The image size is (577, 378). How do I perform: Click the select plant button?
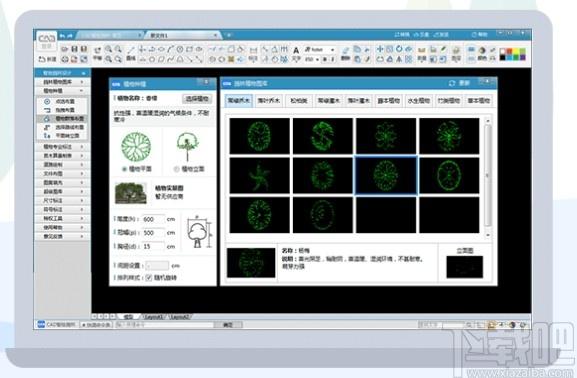[197, 99]
